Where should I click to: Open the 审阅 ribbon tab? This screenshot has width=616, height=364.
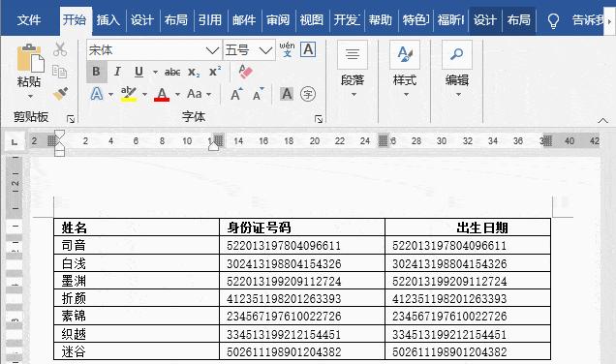point(278,19)
